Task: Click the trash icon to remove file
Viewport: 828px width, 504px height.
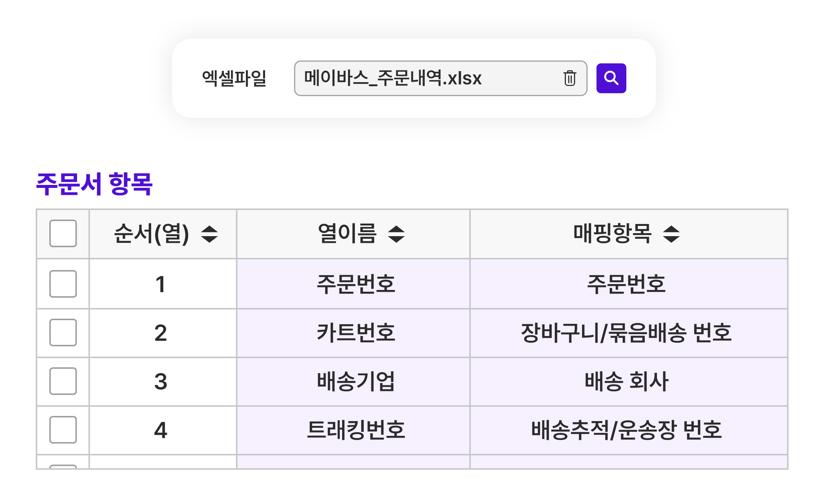Action: point(570,78)
